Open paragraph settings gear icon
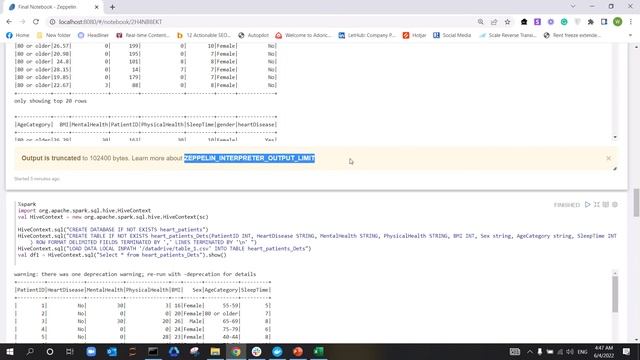 [615, 204]
